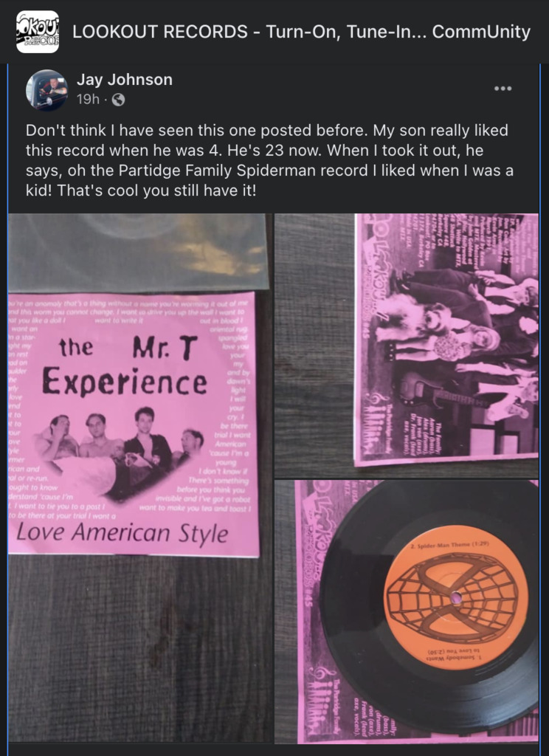Open the orange Spider-Man vinyl record photo
549x756 pixels.
point(407,611)
